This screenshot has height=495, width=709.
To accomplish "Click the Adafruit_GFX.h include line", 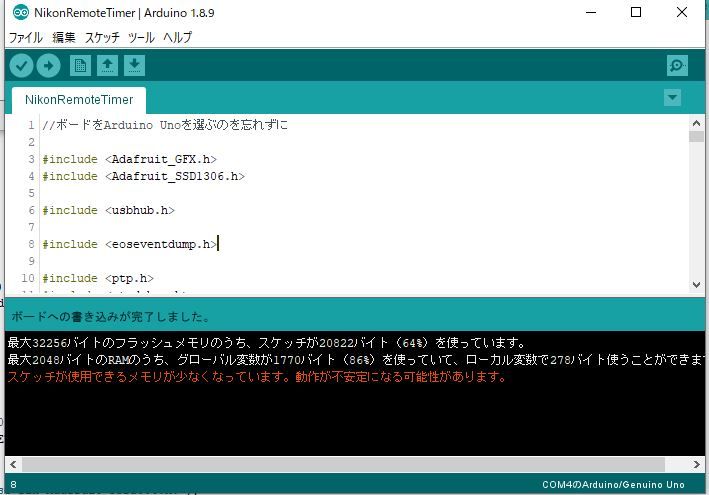I will point(129,159).
